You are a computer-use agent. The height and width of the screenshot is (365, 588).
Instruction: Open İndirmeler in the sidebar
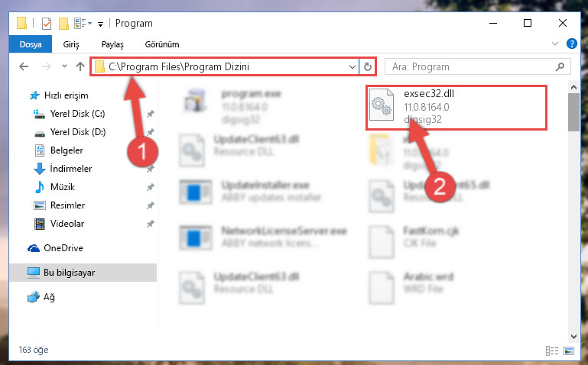71,169
